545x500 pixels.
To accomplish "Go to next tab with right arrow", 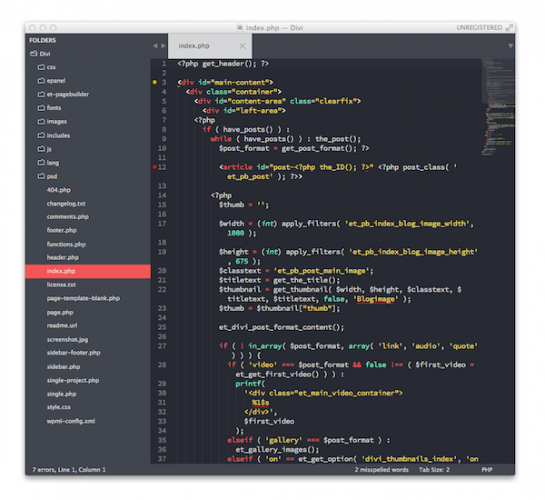I will pos(163,46).
